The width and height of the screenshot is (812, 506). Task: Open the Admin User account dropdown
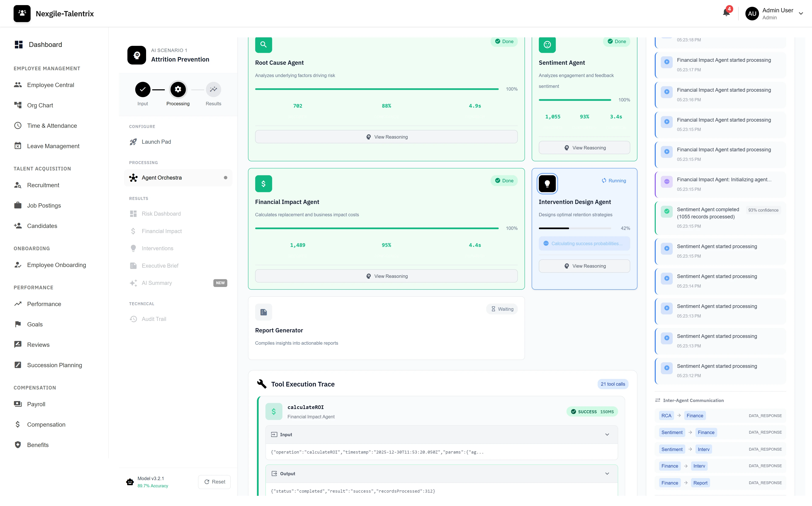tap(801, 13)
